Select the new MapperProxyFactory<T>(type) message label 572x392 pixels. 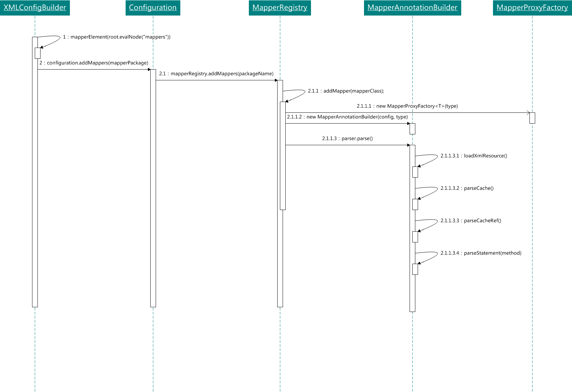pyautogui.click(x=407, y=106)
